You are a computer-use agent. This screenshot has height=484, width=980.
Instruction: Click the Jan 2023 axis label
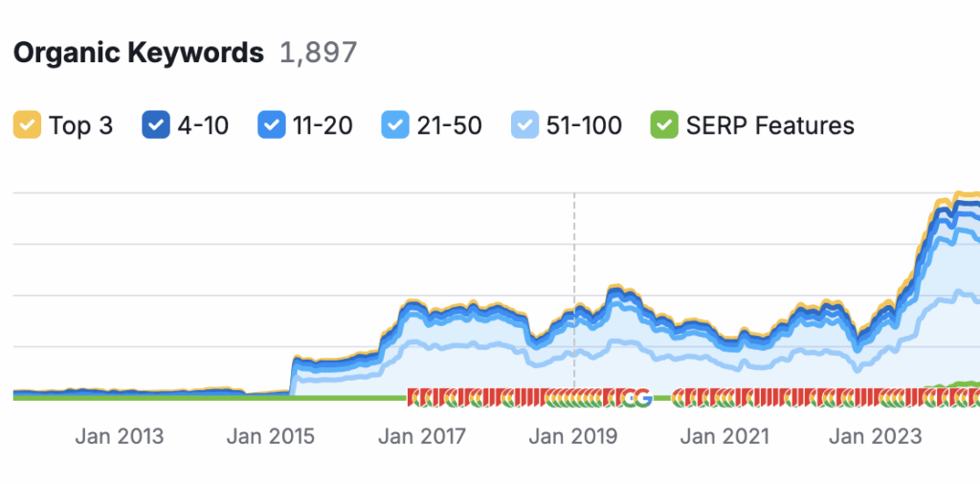[876, 436]
